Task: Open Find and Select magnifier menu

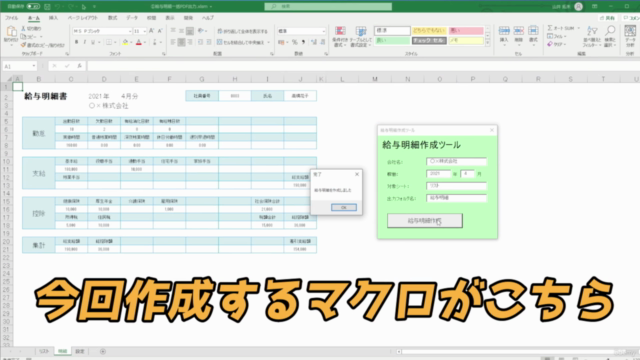Action: click(x=610, y=36)
